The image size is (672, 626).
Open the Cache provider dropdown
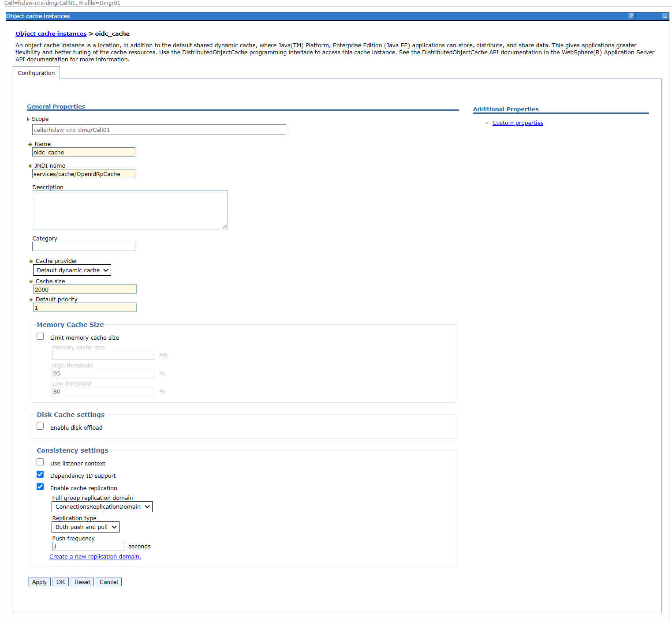pyautogui.click(x=71, y=270)
